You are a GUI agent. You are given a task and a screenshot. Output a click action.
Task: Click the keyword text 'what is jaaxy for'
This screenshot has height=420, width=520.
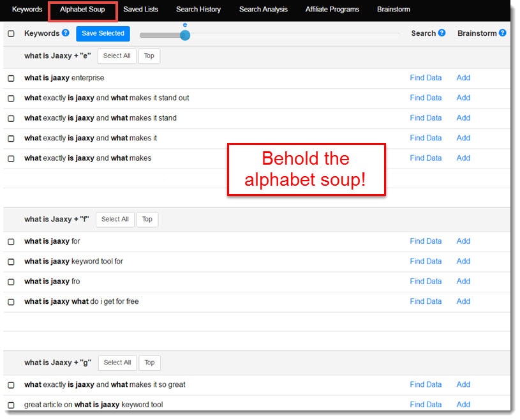coord(52,241)
